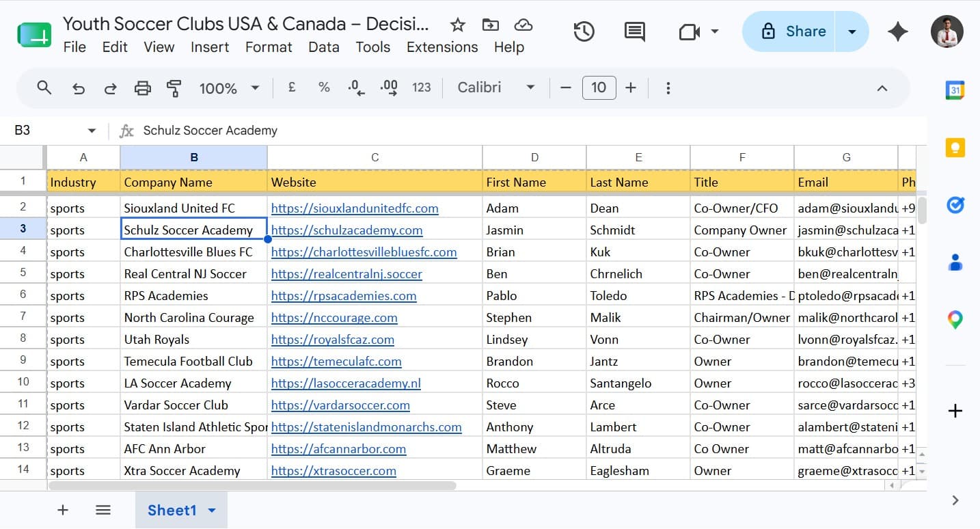Open Google Keep side panel
This screenshot has height=529, width=980.
coord(955,148)
